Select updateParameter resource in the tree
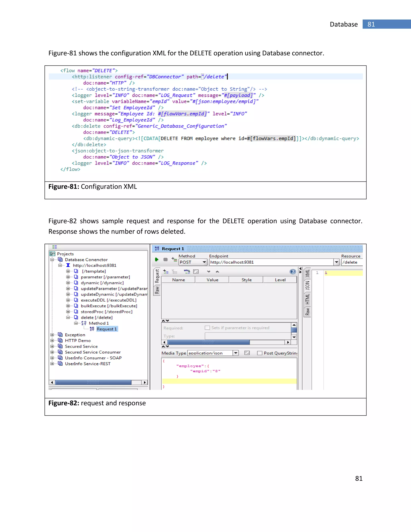 coord(114,288)
